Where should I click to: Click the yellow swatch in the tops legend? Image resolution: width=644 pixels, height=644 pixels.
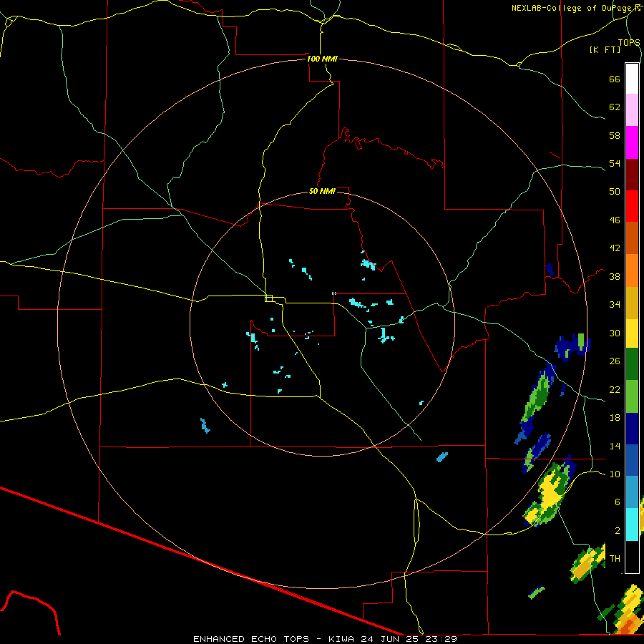[x=632, y=333]
